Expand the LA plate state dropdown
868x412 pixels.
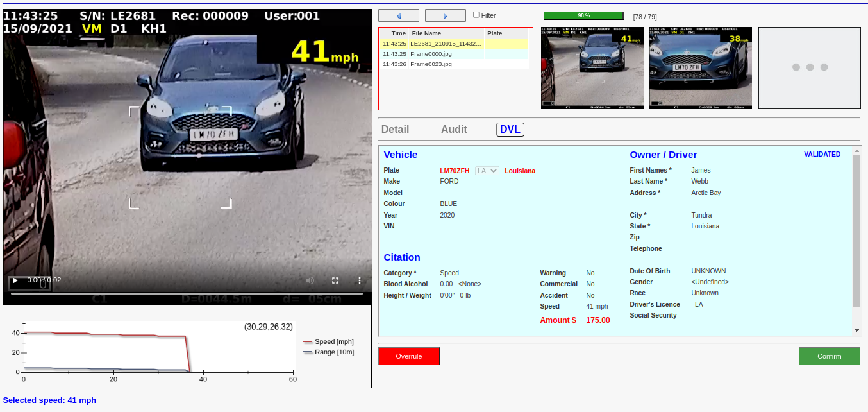487,171
